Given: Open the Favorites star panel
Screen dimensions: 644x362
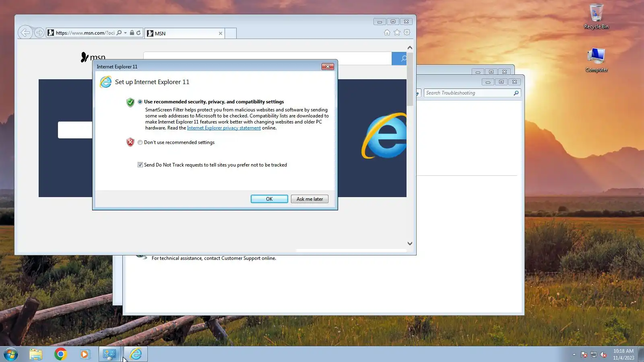Looking at the screenshot, I should [397, 33].
